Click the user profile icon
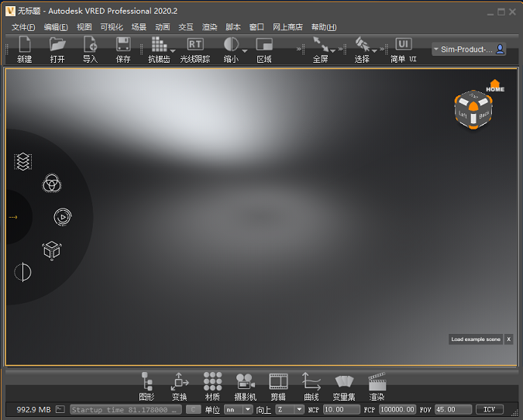The image size is (523, 420). point(500,50)
